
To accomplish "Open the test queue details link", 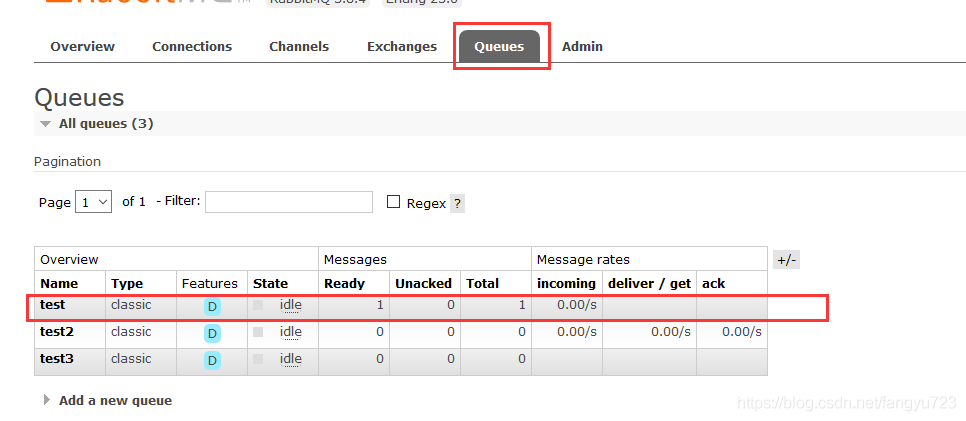I will (53, 305).
